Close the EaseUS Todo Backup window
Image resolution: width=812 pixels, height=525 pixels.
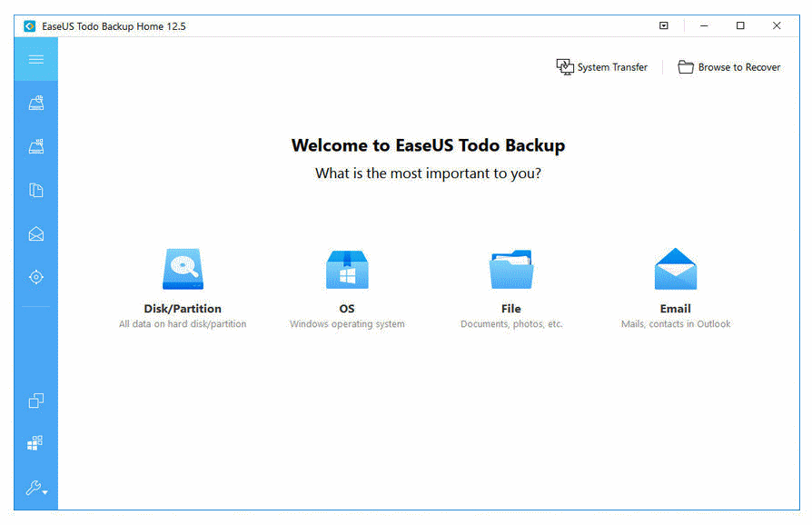(x=777, y=25)
